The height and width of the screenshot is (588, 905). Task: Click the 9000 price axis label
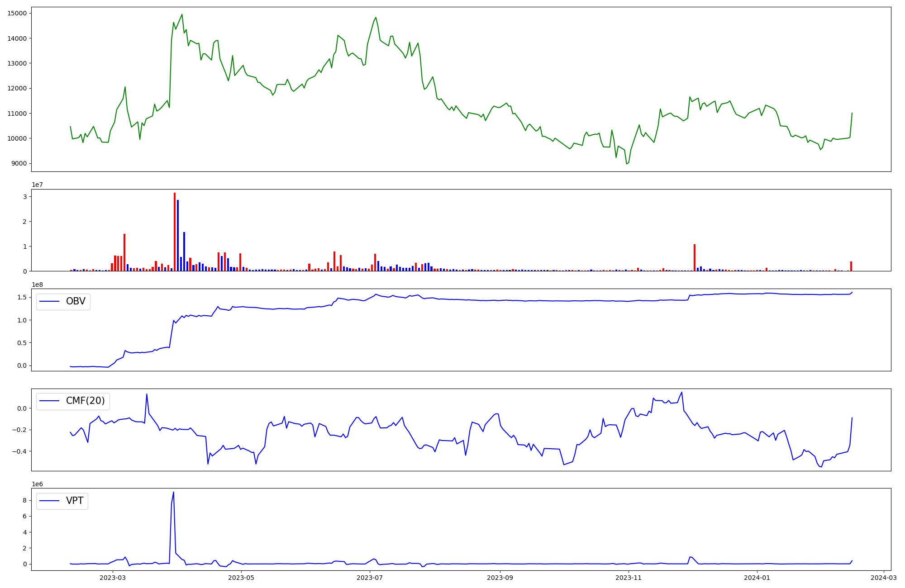[x=19, y=163]
